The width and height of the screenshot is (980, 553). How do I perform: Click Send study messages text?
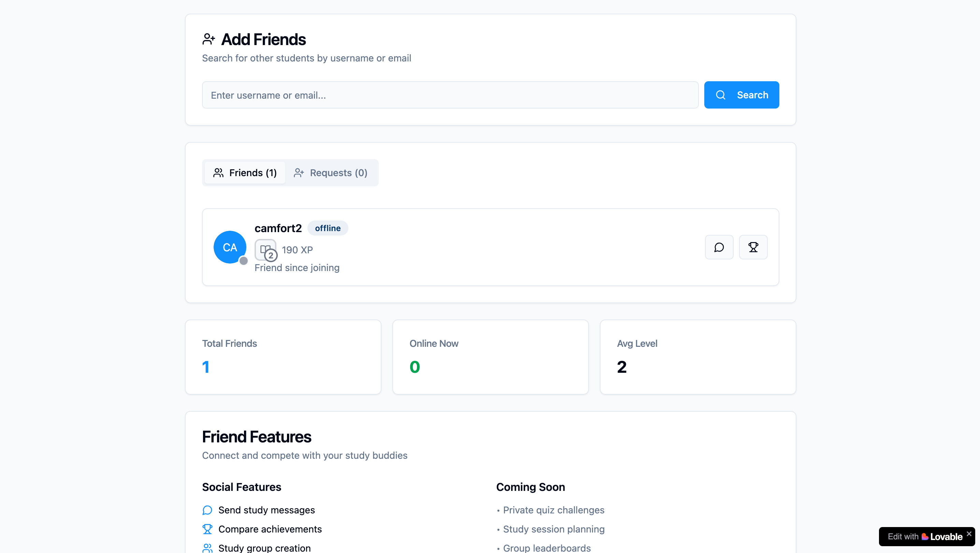coord(266,510)
